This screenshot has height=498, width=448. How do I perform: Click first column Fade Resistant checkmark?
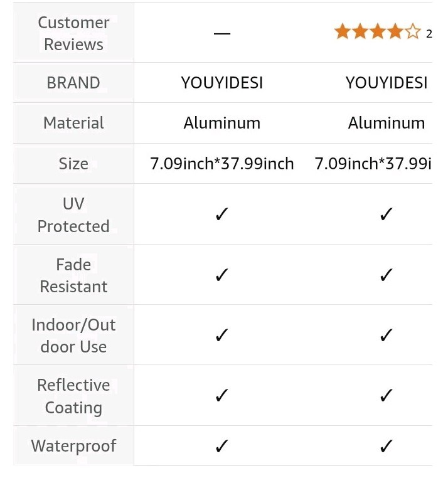click(221, 275)
